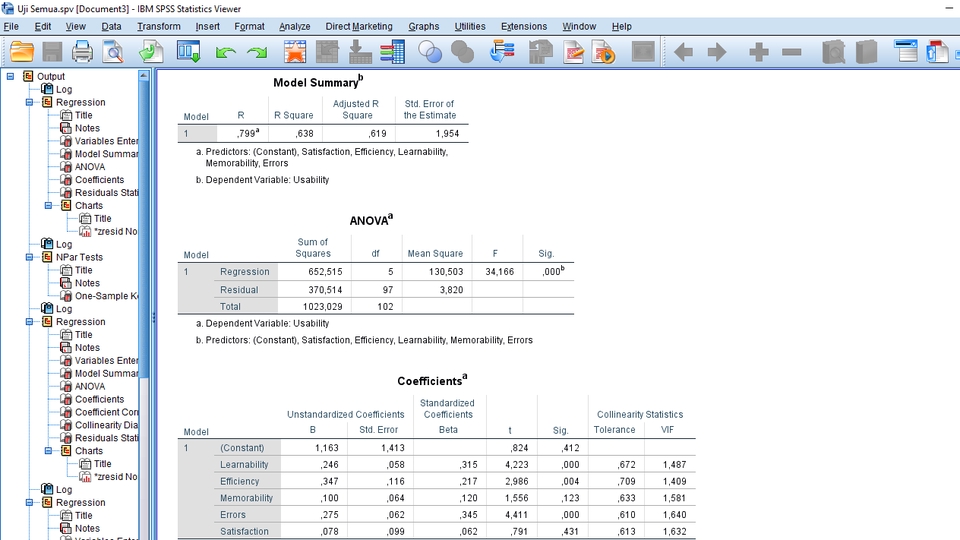Click the Go to Case icon
Viewport: 960px width, 540px height.
tap(327, 52)
